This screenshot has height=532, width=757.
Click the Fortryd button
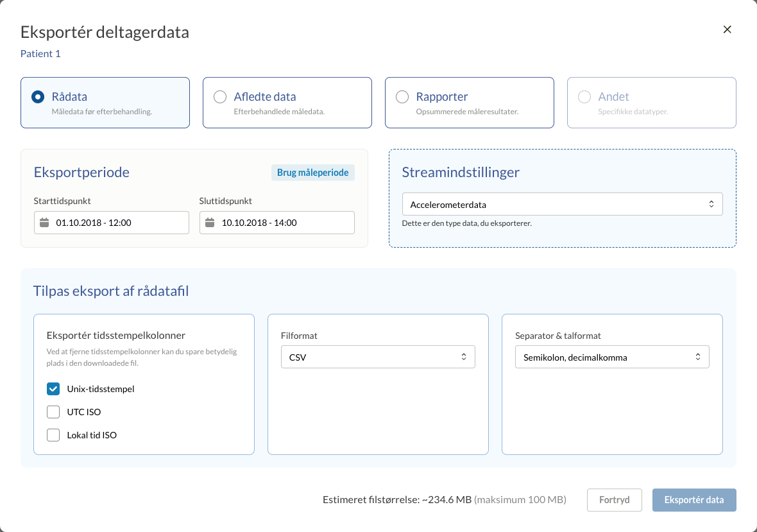[614, 500]
